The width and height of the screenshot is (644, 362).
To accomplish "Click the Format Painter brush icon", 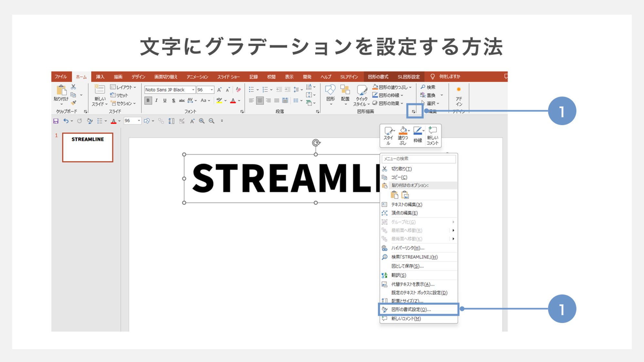I will pyautogui.click(x=74, y=103).
